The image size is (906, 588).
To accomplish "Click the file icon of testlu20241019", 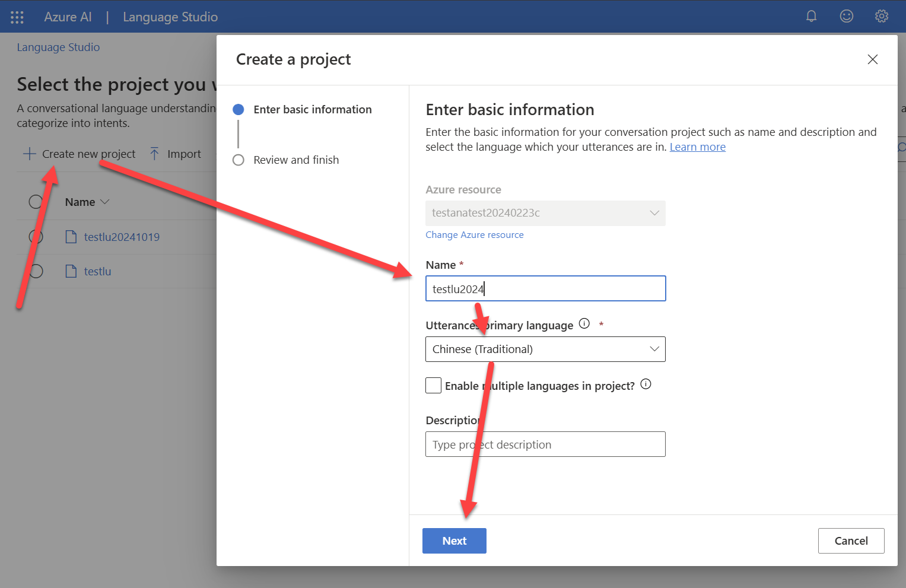I will [x=71, y=237].
